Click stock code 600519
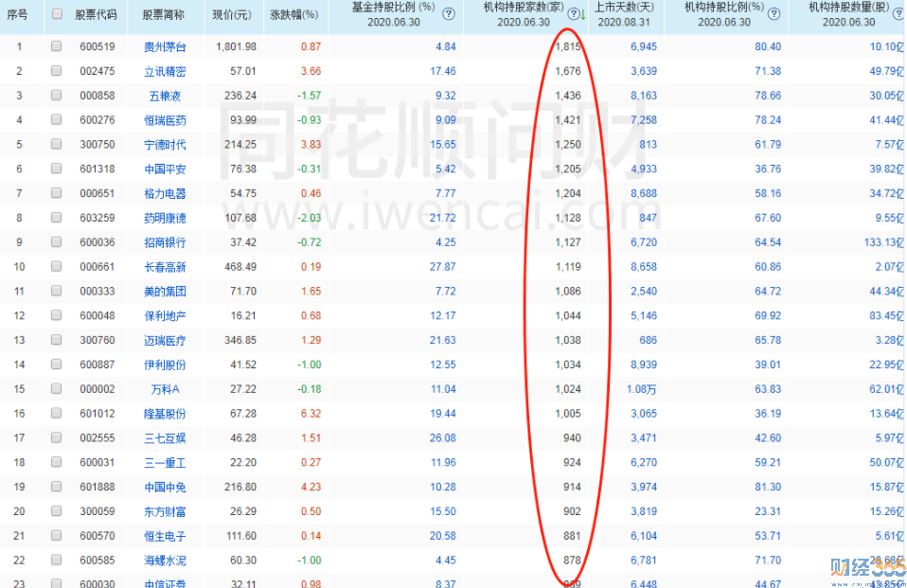 98,46
